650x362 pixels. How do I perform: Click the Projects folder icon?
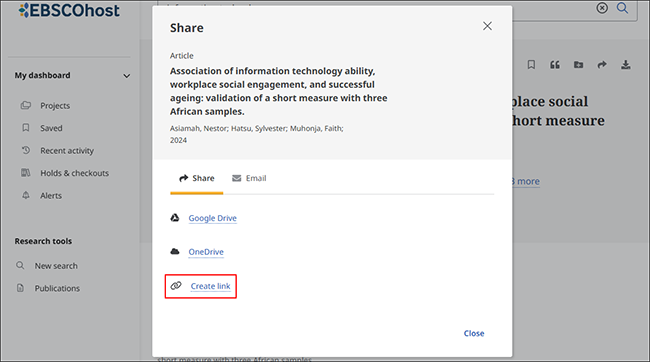coord(26,105)
